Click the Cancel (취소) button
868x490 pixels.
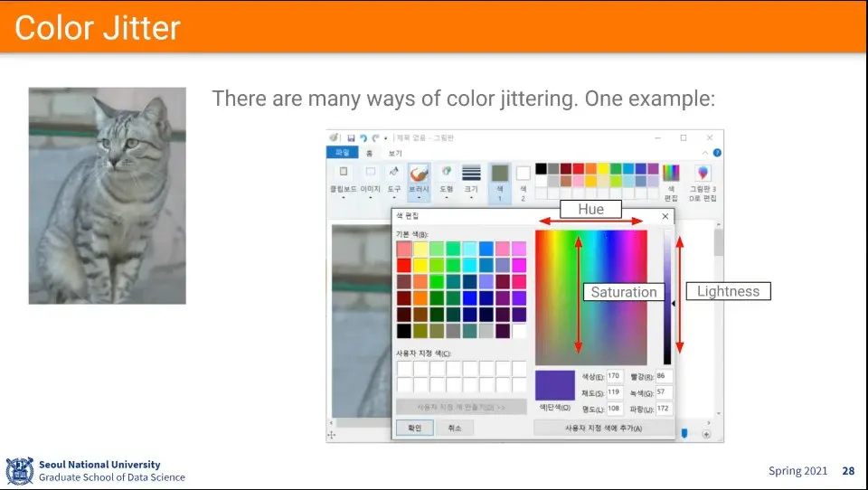tap(455, 428)
